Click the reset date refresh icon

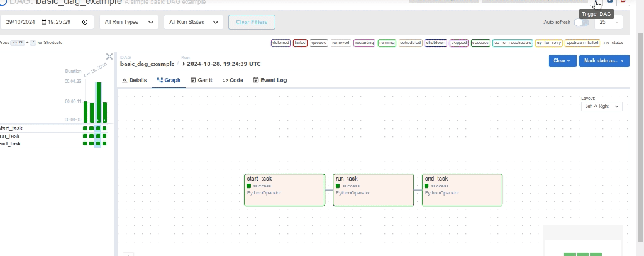(84, 22)
